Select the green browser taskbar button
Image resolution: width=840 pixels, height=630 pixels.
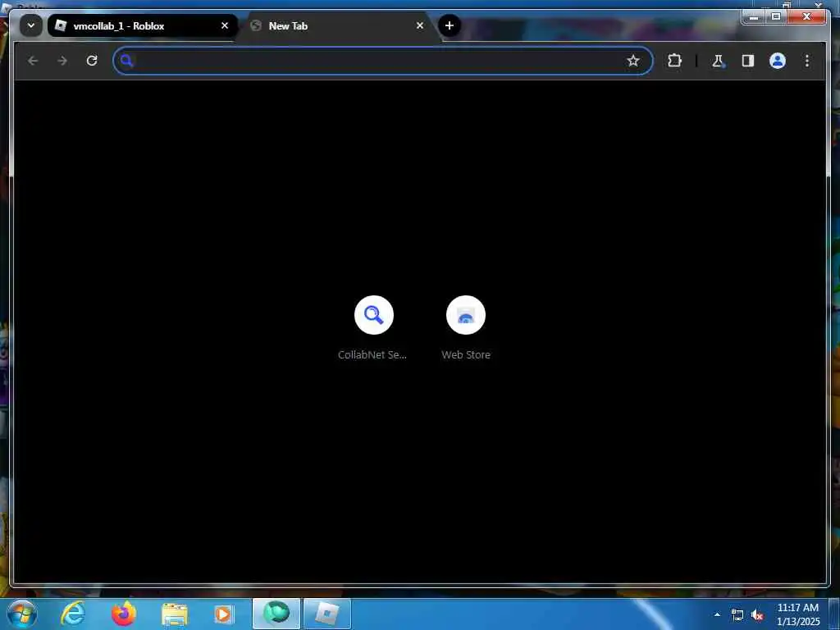click(276, 614)
